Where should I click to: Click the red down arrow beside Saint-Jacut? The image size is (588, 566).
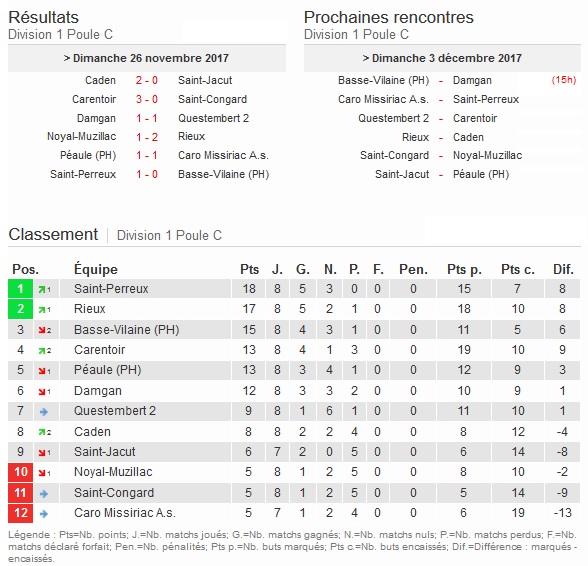(x=41, y=453)
